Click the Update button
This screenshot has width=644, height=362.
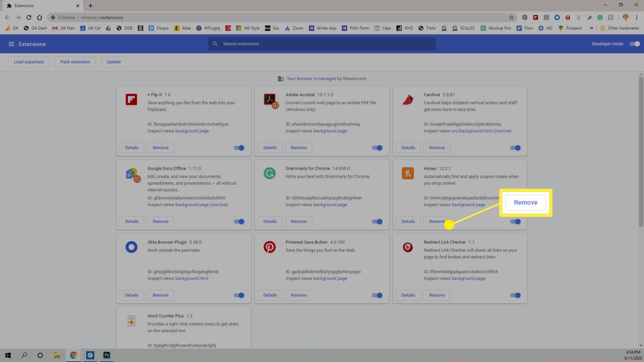click(114, 62)
